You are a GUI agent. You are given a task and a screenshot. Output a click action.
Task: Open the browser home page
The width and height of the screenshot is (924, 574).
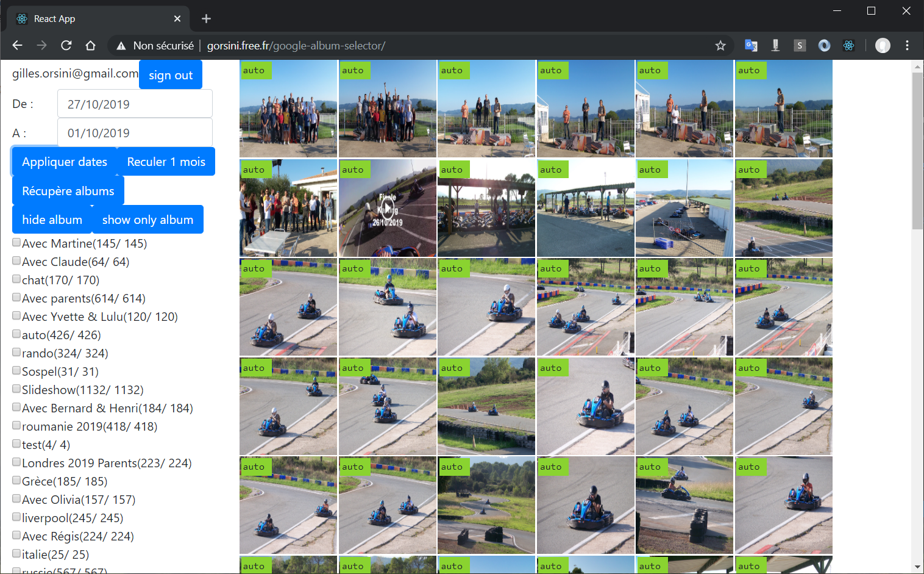pyautogui.click(x=90, y=46)
